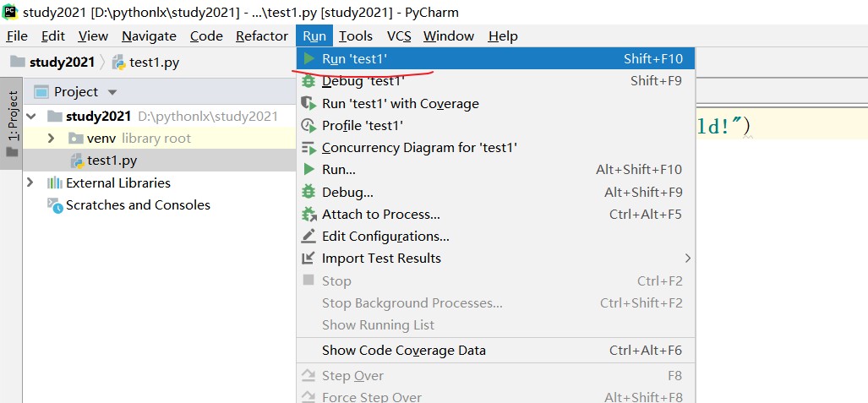This screenshot has width=868, height=403.
Task: Click the pencil icon for Edit Configurations
Action: pyautogui.click(x=308, y=236)
